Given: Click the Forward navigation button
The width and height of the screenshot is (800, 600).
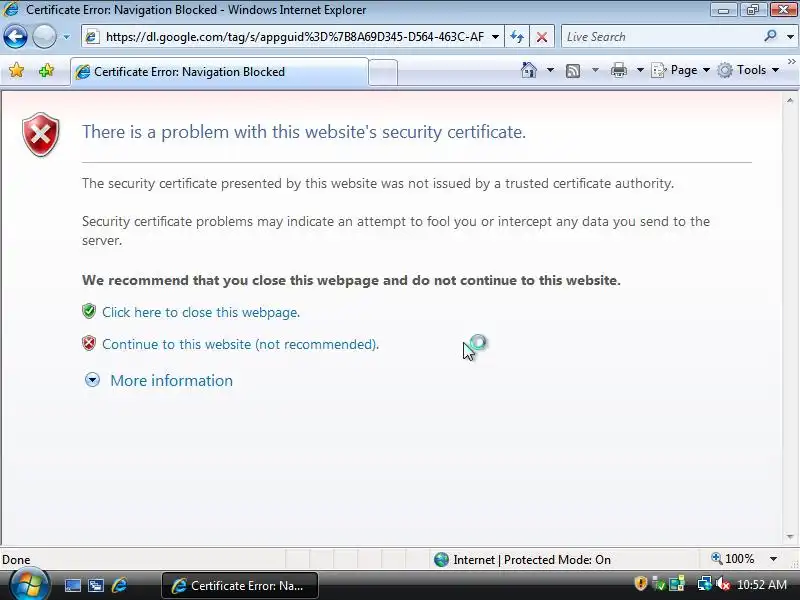Looking at the screenshot, I should pos(44,37).
